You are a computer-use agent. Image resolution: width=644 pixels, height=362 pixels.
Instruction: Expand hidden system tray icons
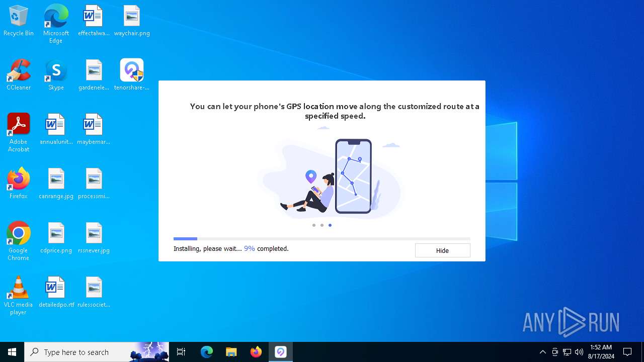(542, 352)
